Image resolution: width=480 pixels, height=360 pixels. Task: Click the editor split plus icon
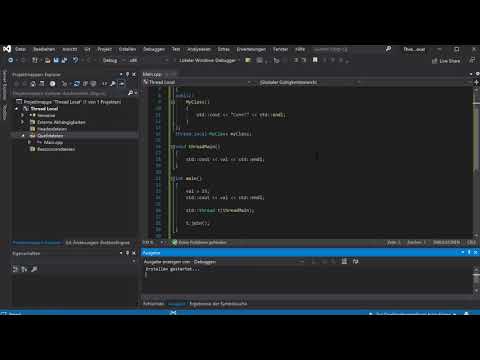476,82
